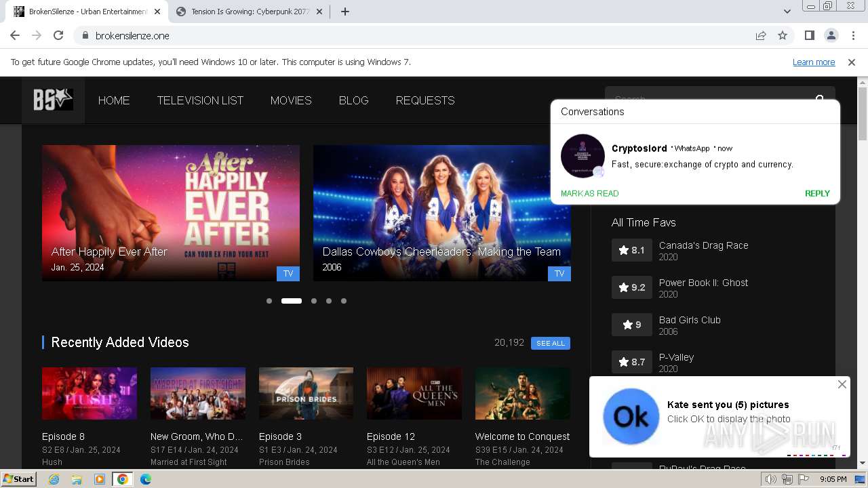Click the page vertical scrollbar thumb

point(863,114)
